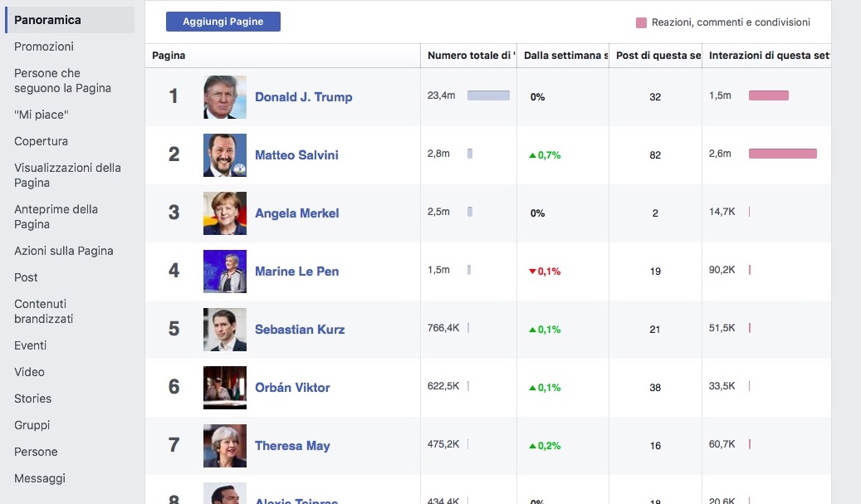Open the Donald J. Trump page link
The image size is (861, 504).
click(303, 97)
